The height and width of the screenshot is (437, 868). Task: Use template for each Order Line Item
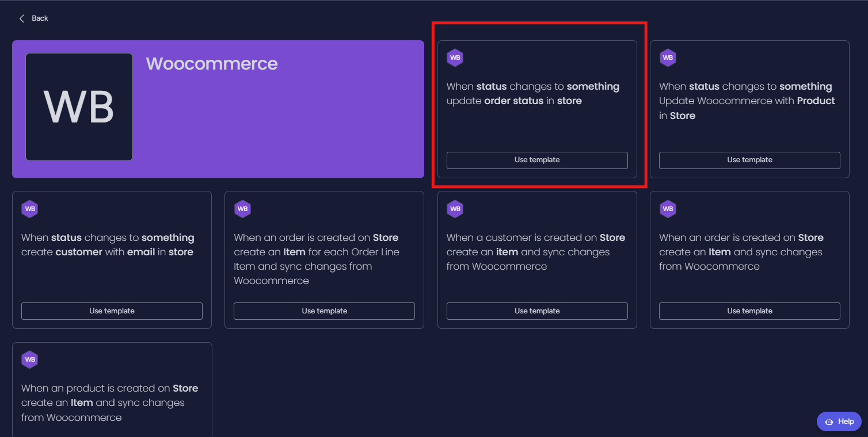coord(324,311)
